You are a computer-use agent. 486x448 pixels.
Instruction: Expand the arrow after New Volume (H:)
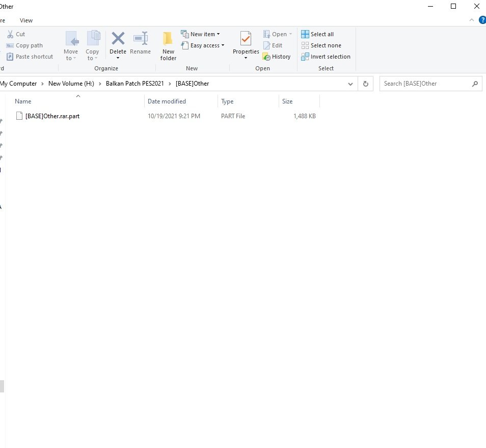tap(100, 84)
